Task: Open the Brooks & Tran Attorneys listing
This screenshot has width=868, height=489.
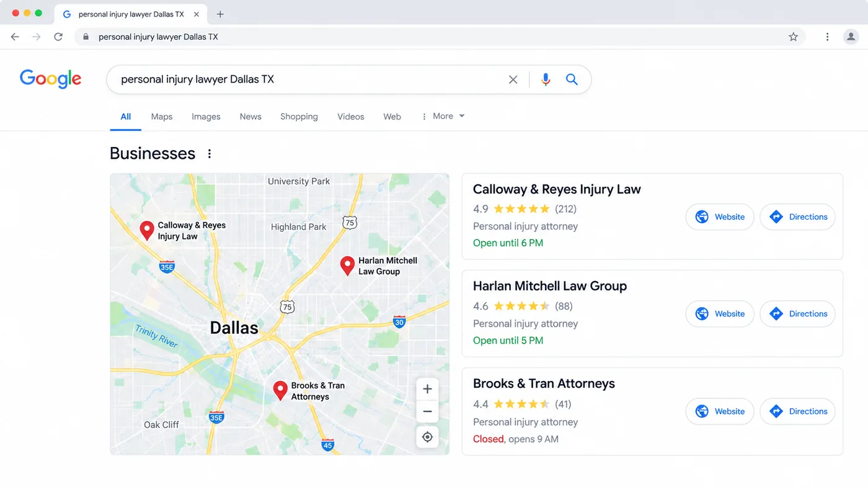Action: [x=544, y=384]
